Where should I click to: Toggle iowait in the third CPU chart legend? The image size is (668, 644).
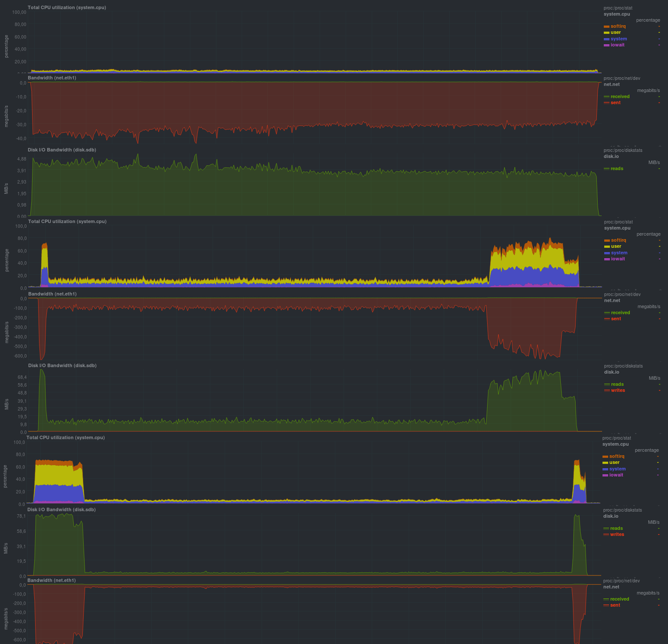[x=616, y=475]
